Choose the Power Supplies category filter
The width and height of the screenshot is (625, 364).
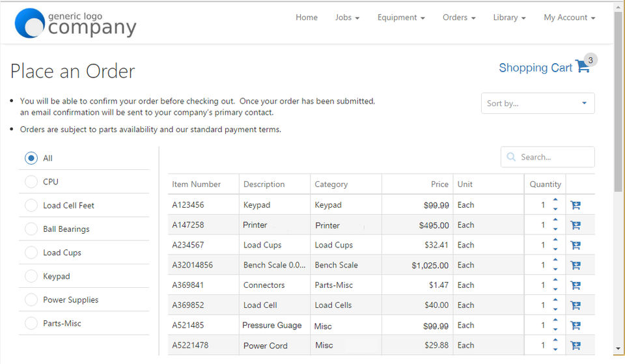click(x=31, y=300)
